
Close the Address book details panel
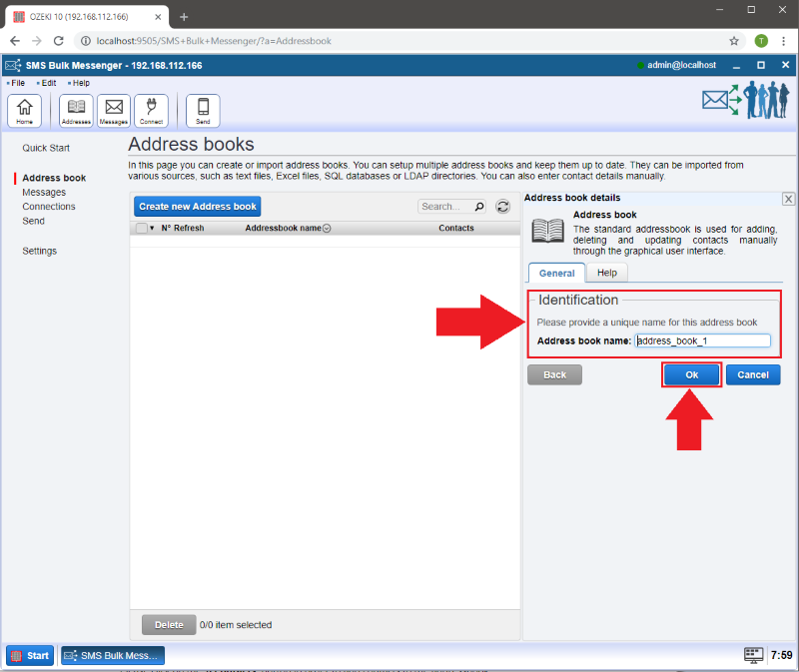point(788,199)
